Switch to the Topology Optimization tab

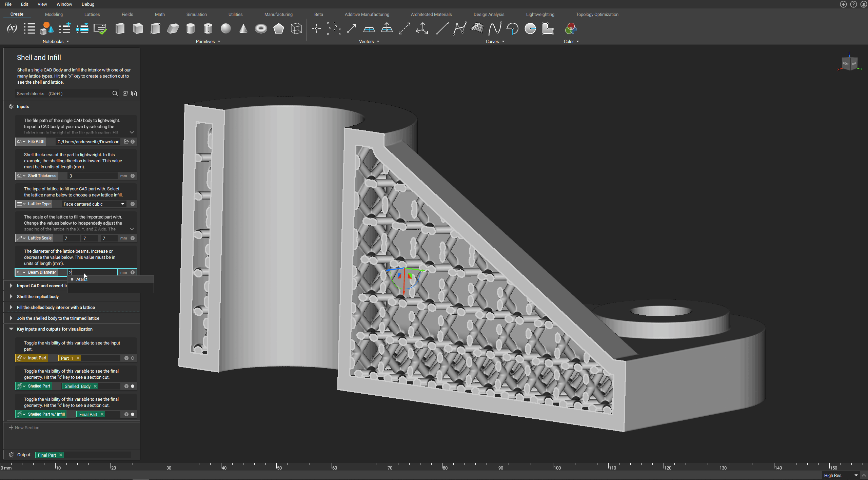pyautogui.click(x=597, y=14)
